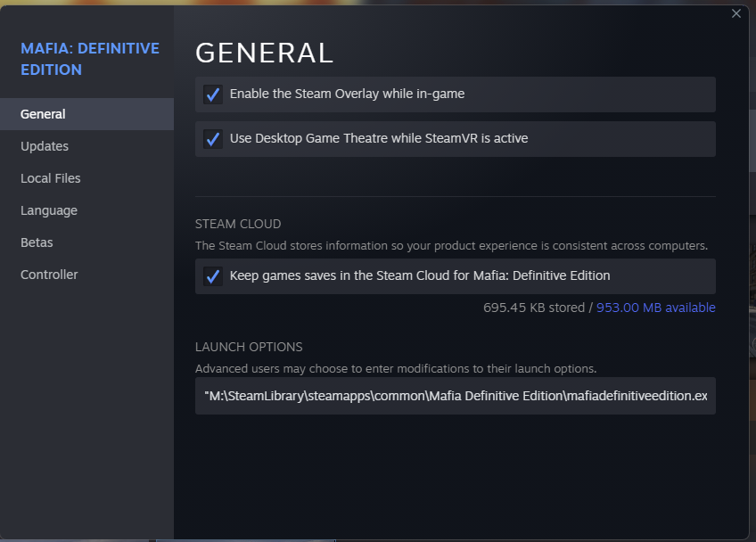Click the STEAM CLOUD section header

pyautogui.click(x=238, y=225)
